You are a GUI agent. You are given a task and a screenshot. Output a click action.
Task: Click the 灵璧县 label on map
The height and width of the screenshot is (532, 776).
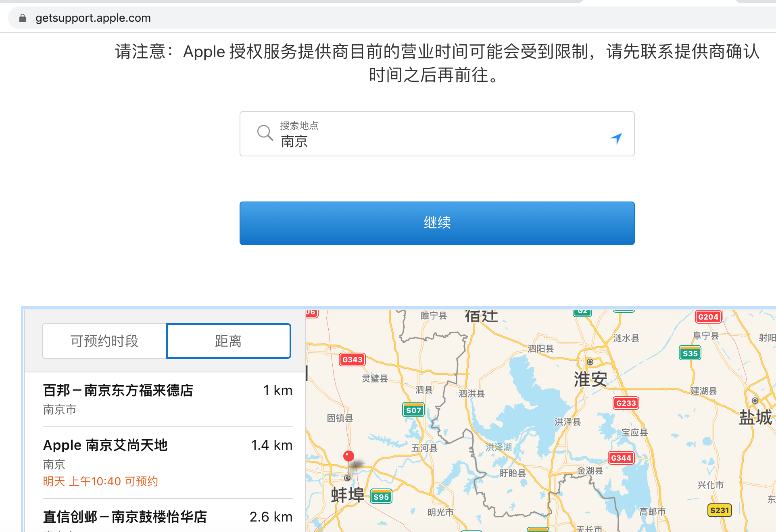[375, 378]
